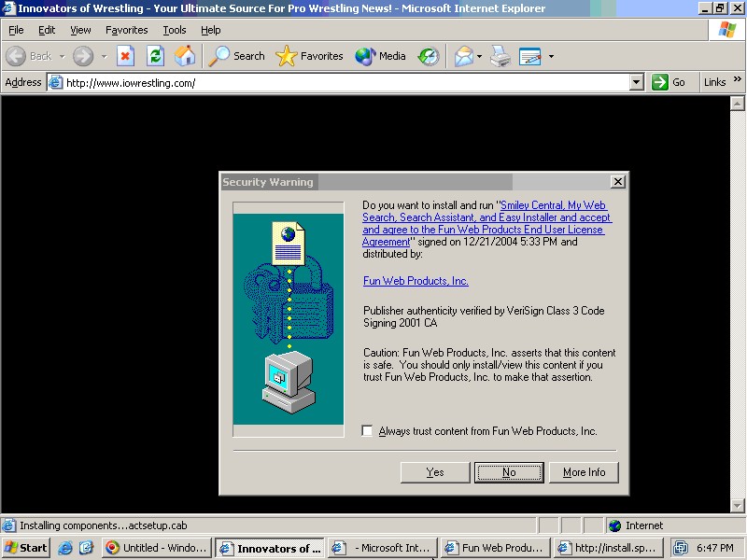Click the Forward navigation arrow icon
Screen dimensions: 747x560
83,56
